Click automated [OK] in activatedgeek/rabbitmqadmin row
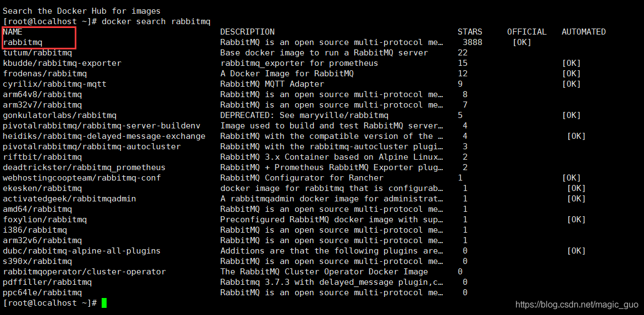The width and height of the screenshot is (644, 315). (x=576, y=199)
